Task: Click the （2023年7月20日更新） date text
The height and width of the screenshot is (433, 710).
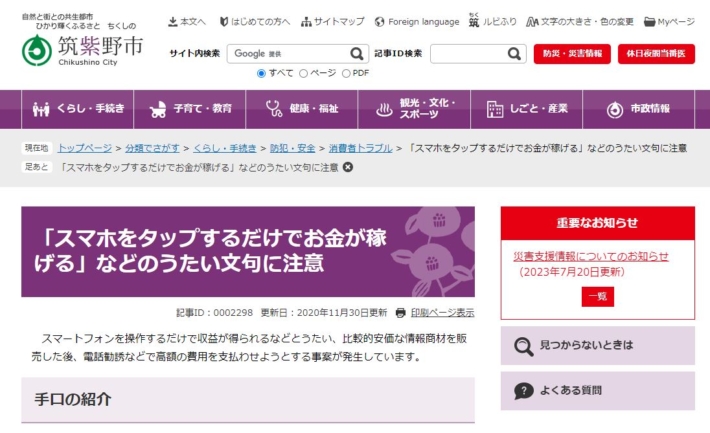Action: pos(571,272)
